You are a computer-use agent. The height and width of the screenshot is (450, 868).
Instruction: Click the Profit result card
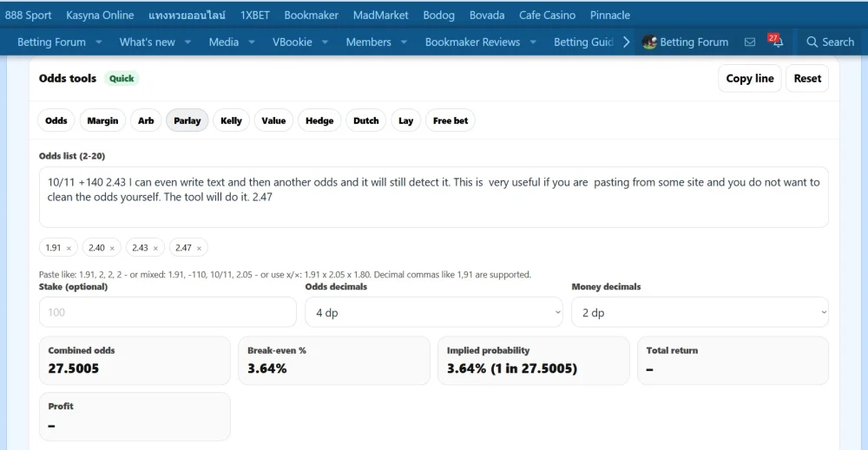[x=135, y=417]
